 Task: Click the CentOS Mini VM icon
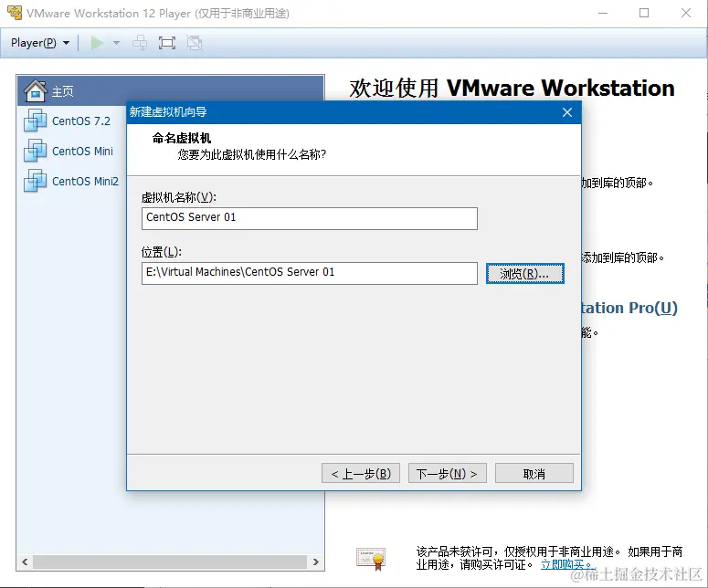pos(35,151)
